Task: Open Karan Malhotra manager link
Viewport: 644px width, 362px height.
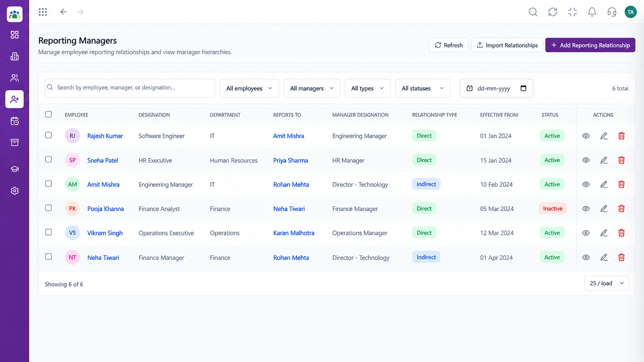Action: tap(294, 233)
